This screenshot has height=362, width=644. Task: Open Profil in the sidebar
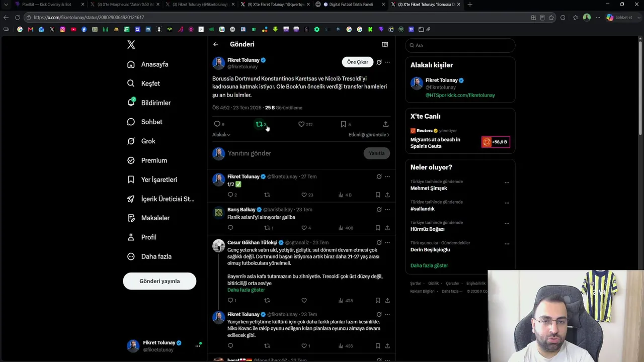(x=142, y=237)
